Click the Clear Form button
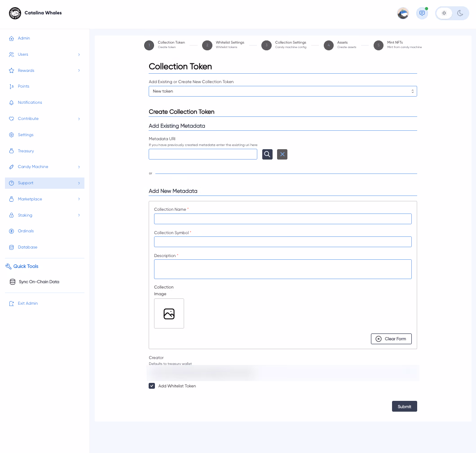This screenshot has height=453, width=476. 391,339
